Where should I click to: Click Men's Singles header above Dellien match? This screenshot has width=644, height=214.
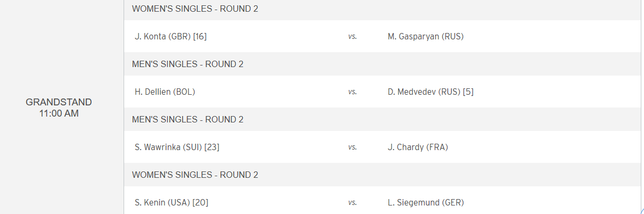pos(188,64)
